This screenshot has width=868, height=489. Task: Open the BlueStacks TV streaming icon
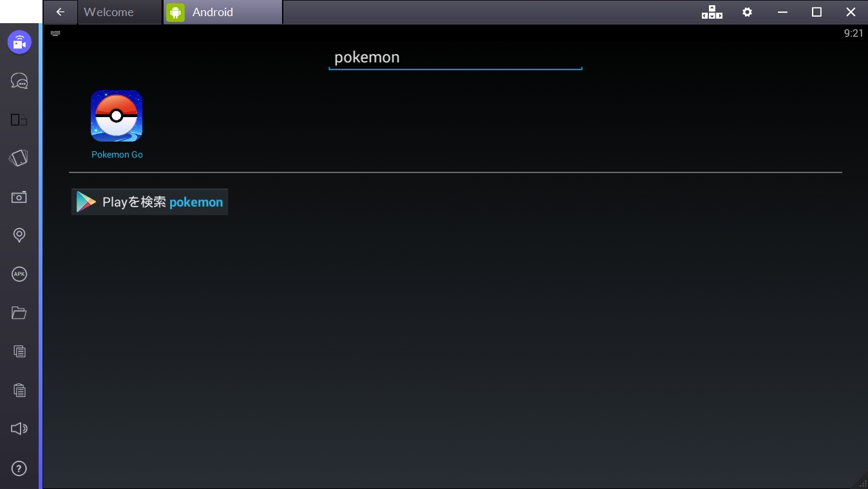click(x=19, y=43)
